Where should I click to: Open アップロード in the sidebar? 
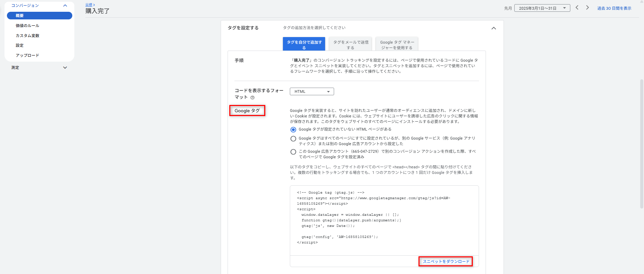coord(27,55)
